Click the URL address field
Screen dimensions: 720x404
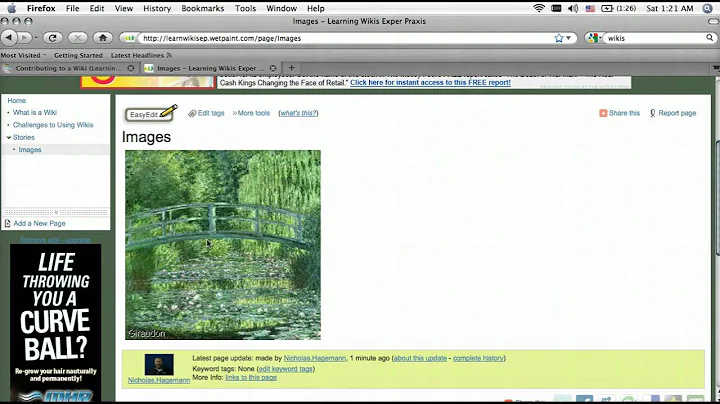tap(347, 38)
